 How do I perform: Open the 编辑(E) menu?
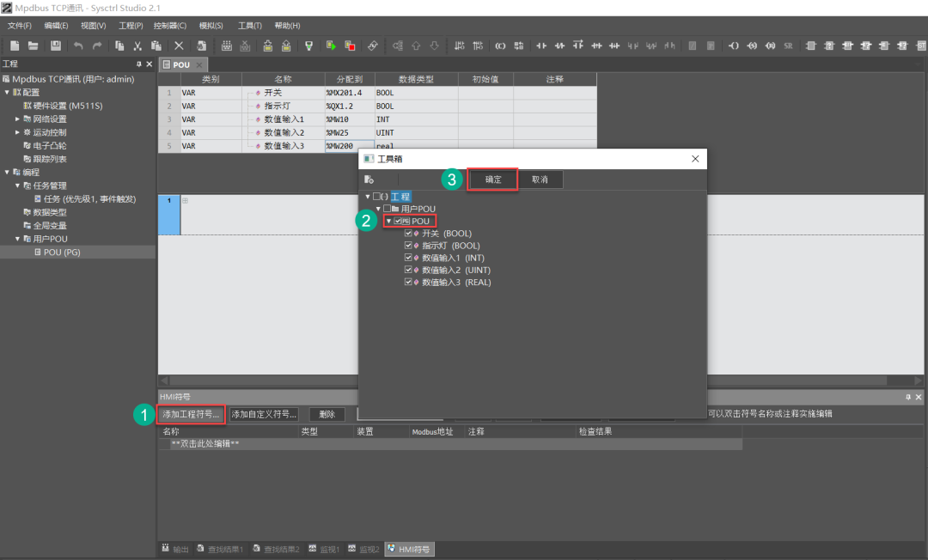[56, 26]
